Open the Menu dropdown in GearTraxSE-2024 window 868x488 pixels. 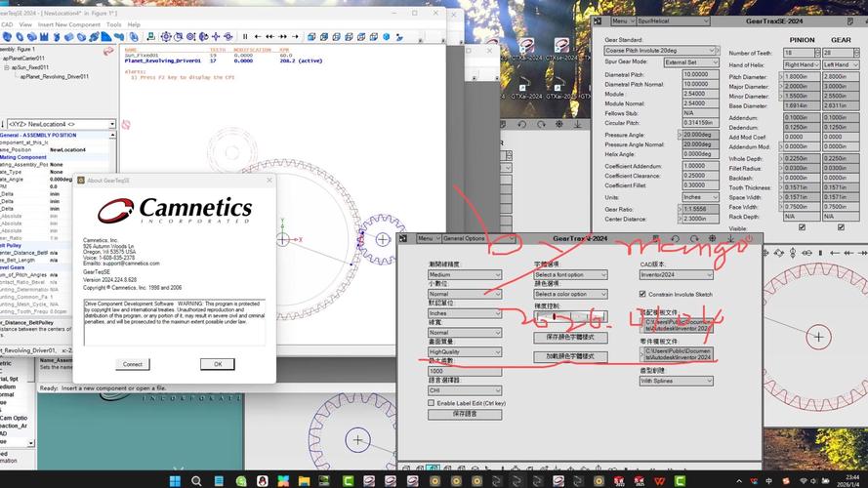click(623, 21)
